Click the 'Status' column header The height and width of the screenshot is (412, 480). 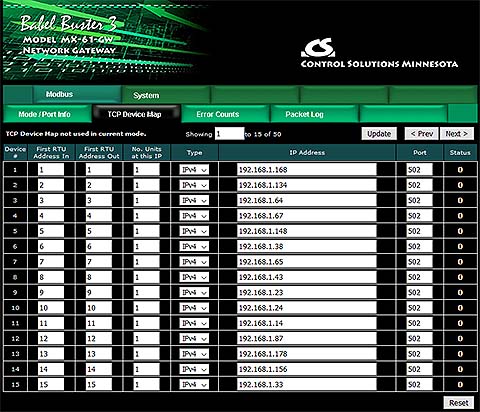point(460,153)
